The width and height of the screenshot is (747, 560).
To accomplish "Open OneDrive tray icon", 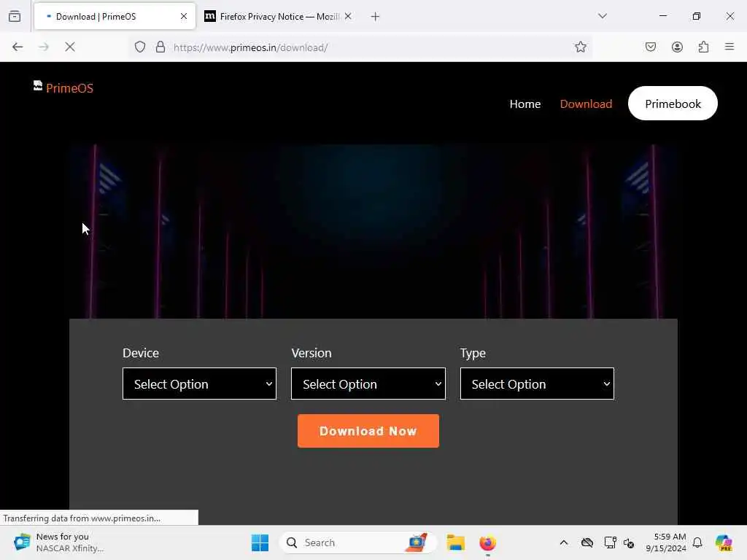I will (587, 542).
